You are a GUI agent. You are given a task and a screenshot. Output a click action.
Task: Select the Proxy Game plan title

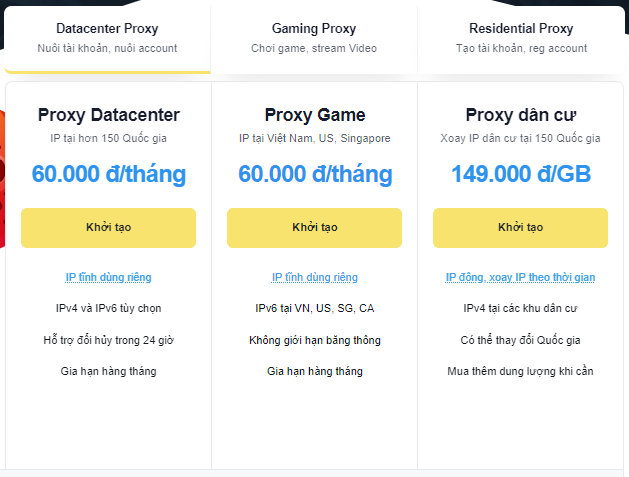pos(314,115)
